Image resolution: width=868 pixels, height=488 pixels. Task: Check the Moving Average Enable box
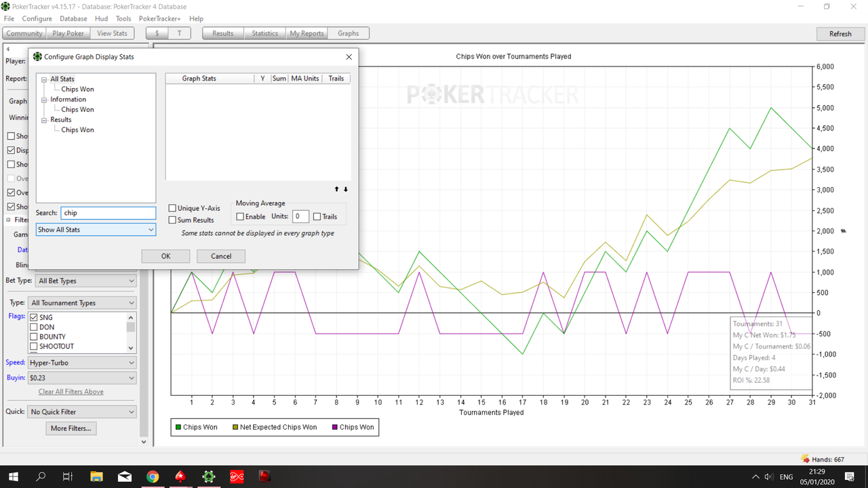click(240, 217)
